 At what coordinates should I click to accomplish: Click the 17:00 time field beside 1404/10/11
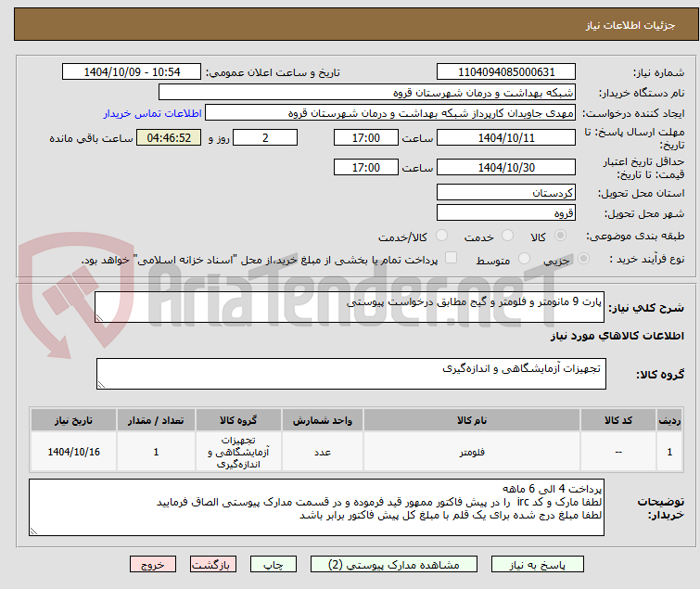coord(365,137)
